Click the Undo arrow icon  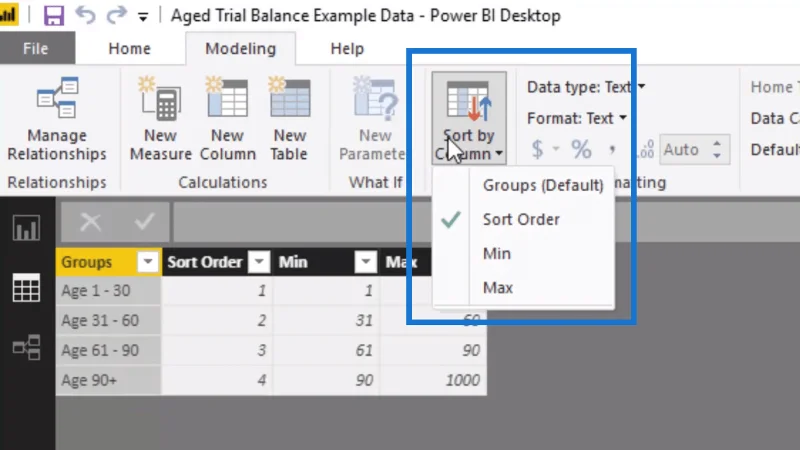85,15
